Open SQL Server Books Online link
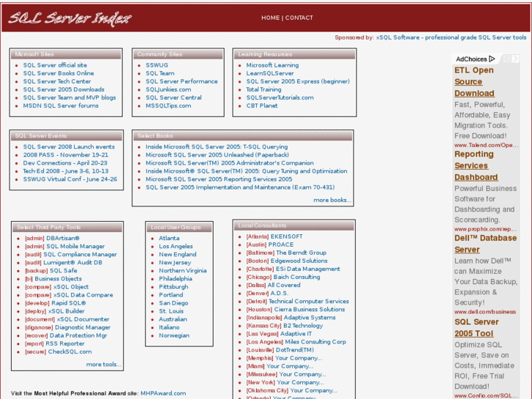 click(x=59, y=73)
